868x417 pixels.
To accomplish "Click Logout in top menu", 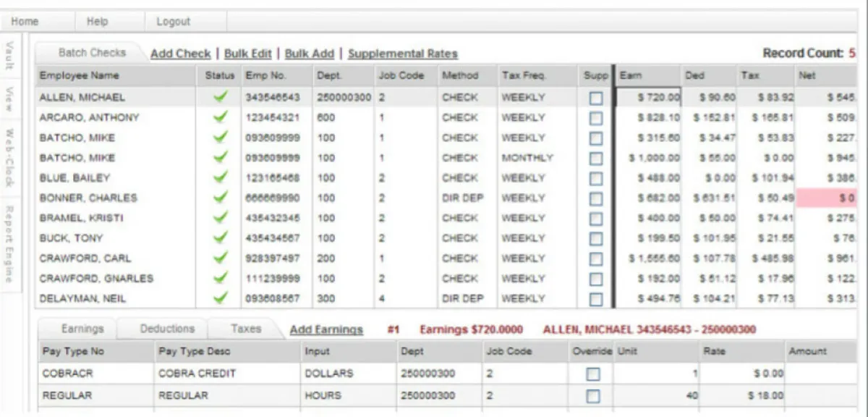I will coord(173,22).
